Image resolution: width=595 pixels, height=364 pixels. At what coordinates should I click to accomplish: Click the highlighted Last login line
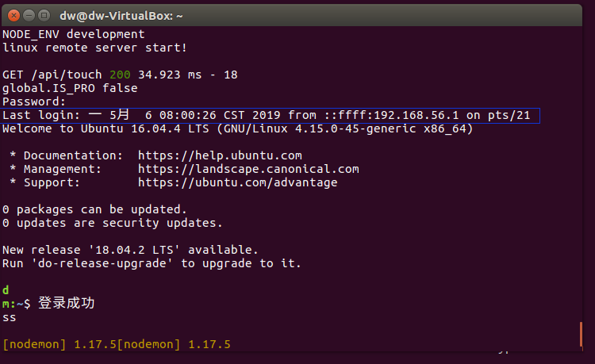click(271, 115)
